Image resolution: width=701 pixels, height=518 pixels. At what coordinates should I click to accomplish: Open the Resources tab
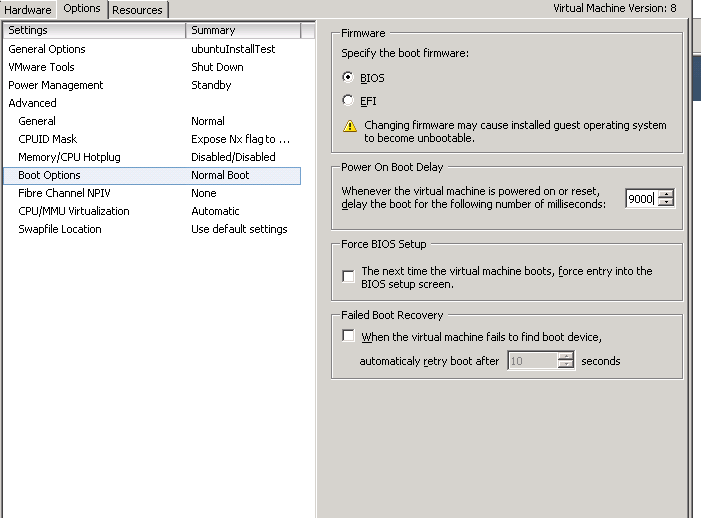tap(137, 10)
